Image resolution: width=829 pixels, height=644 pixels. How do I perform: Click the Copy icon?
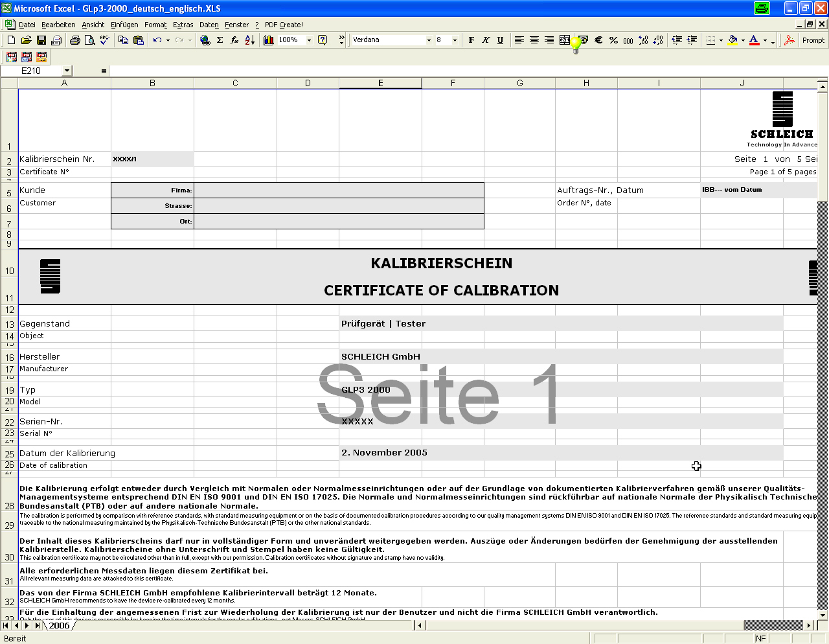click(x=123, y=40)
